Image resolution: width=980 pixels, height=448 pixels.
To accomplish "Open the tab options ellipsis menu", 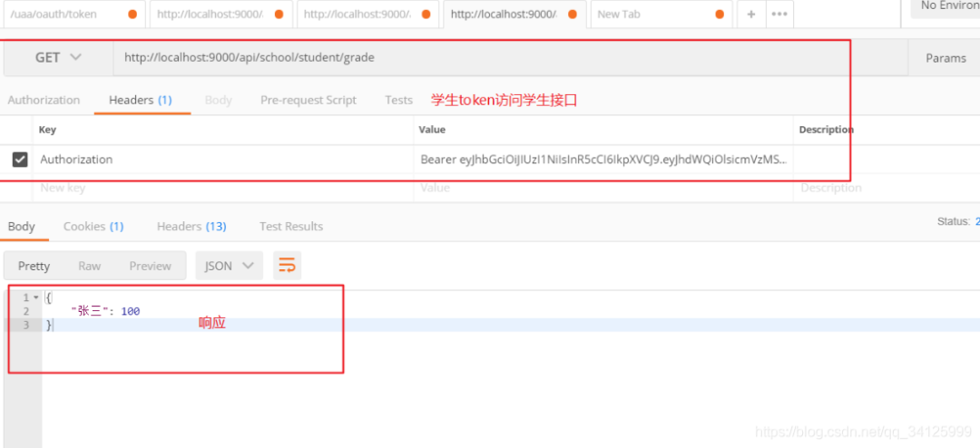I will click(x=779, y=14).
